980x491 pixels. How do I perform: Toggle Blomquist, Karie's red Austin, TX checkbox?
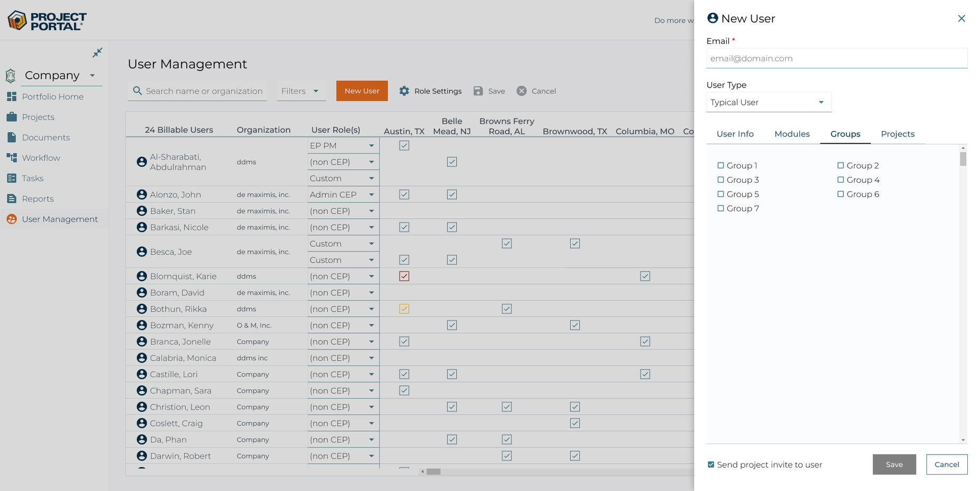(x=404, y=276)
